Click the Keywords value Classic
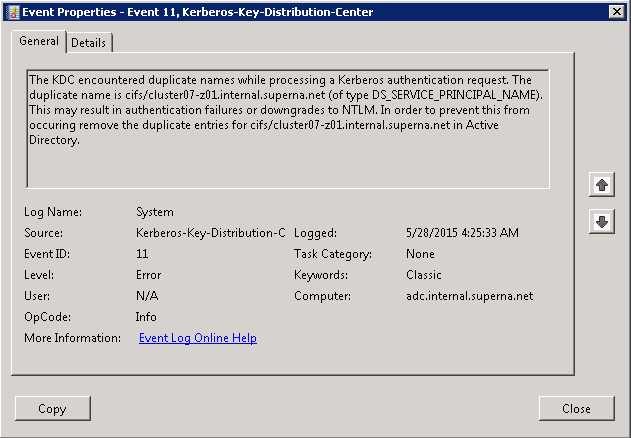Viewport: 631px width, 438px height. (x=424, y=275)
